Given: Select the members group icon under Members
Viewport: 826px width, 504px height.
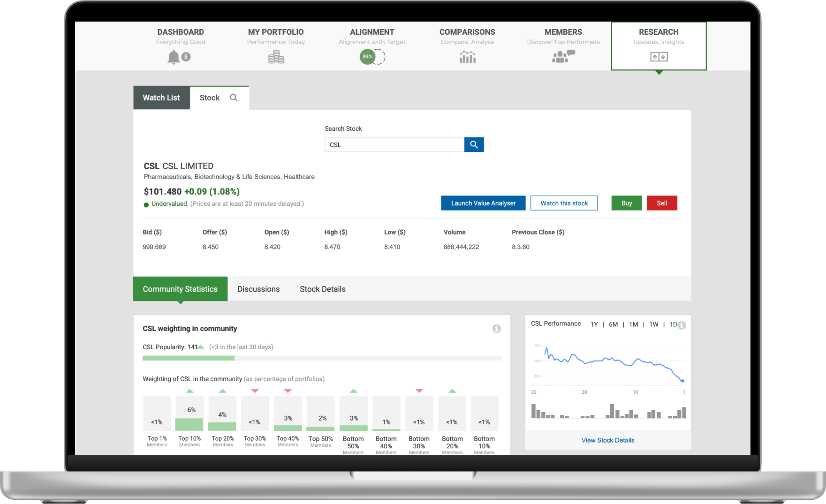Looking at the screenshot, I should [x=563, y=56].
